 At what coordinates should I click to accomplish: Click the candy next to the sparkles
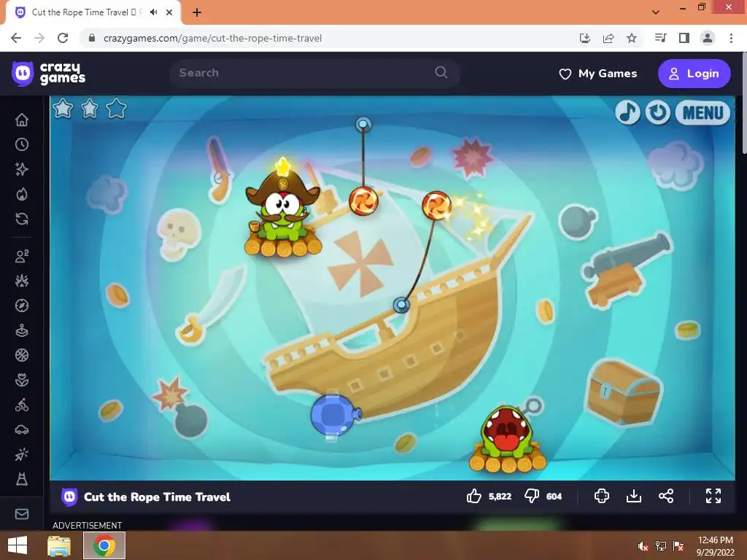(x=436, y=205)
